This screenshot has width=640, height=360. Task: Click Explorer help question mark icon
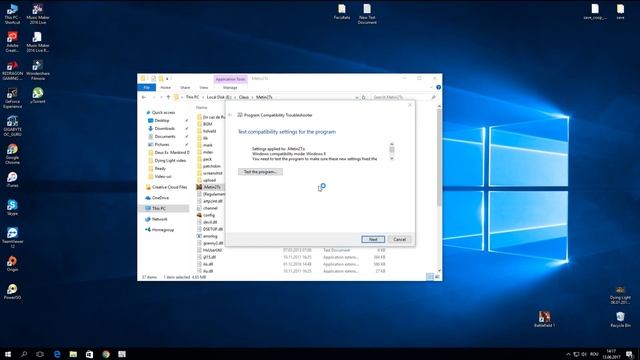438,87
